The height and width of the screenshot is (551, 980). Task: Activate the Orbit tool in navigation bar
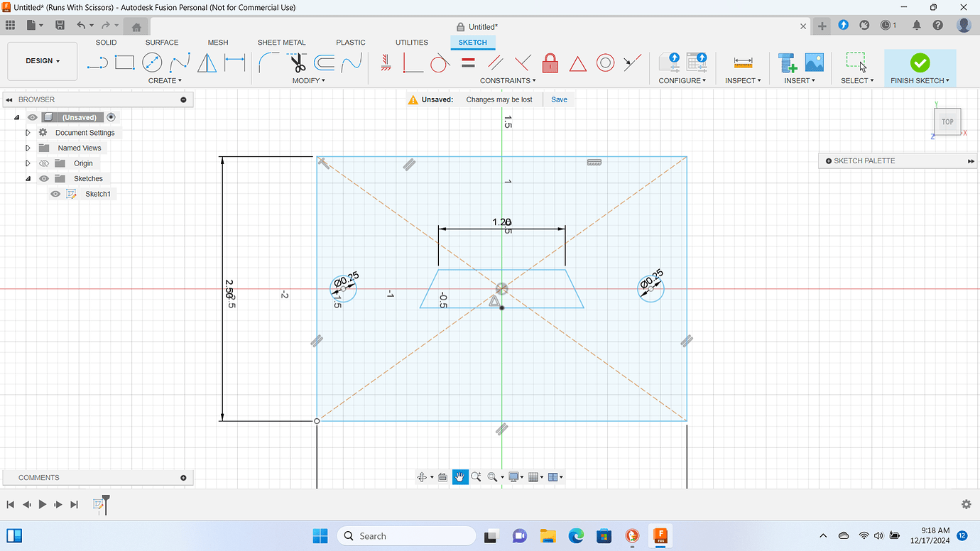point(423,476)
